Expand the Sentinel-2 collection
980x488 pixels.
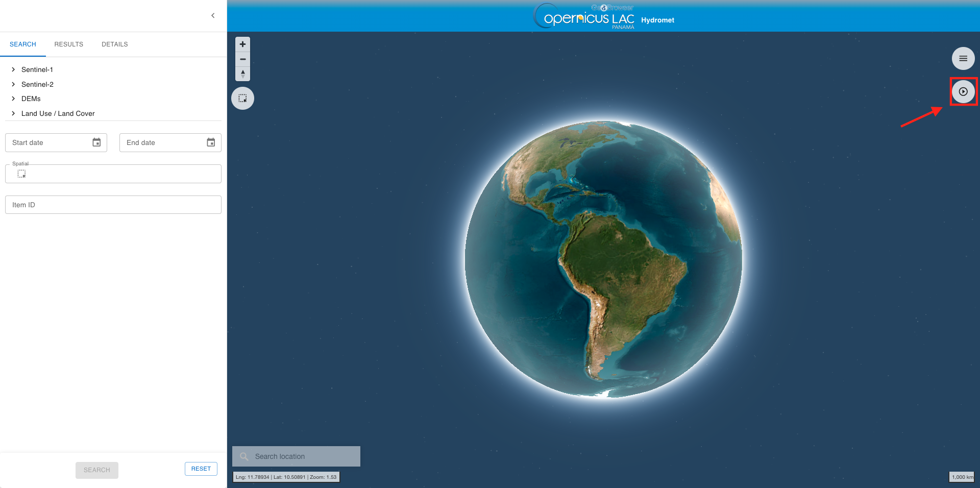(13, 84)
